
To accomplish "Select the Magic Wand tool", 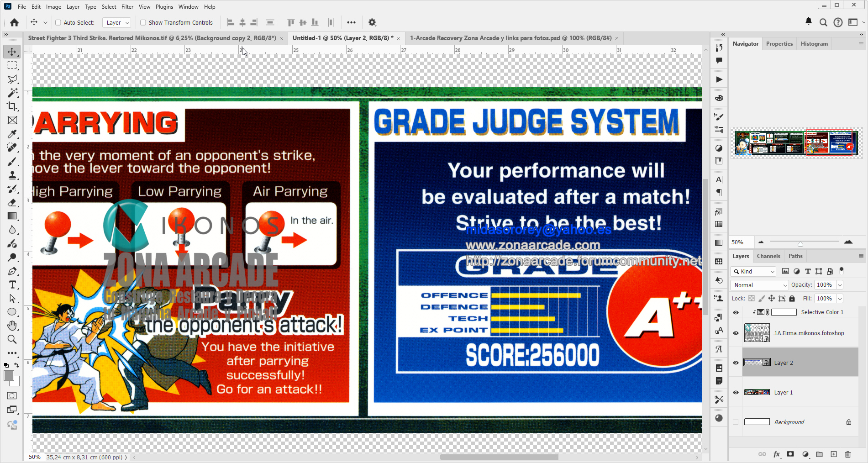I will (x=12, y=93).
